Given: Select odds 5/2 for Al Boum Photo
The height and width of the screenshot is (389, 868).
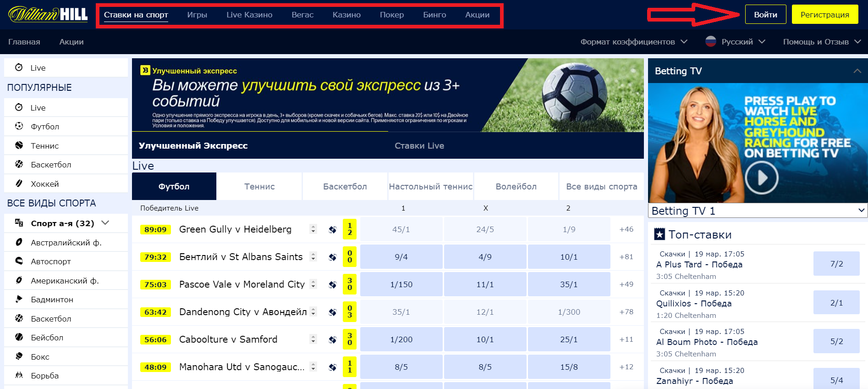Looking at the screenshot, I should click(836, 341).
